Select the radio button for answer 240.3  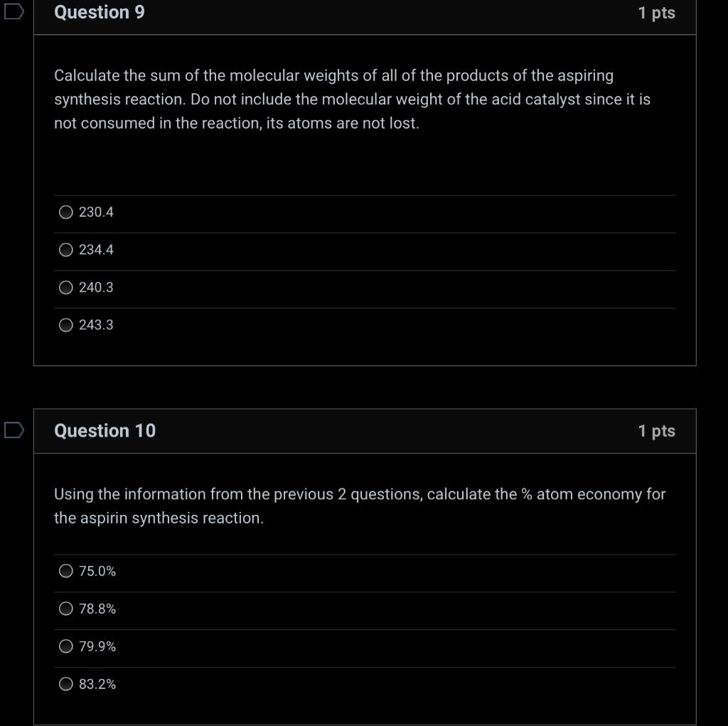click(66, 287)
